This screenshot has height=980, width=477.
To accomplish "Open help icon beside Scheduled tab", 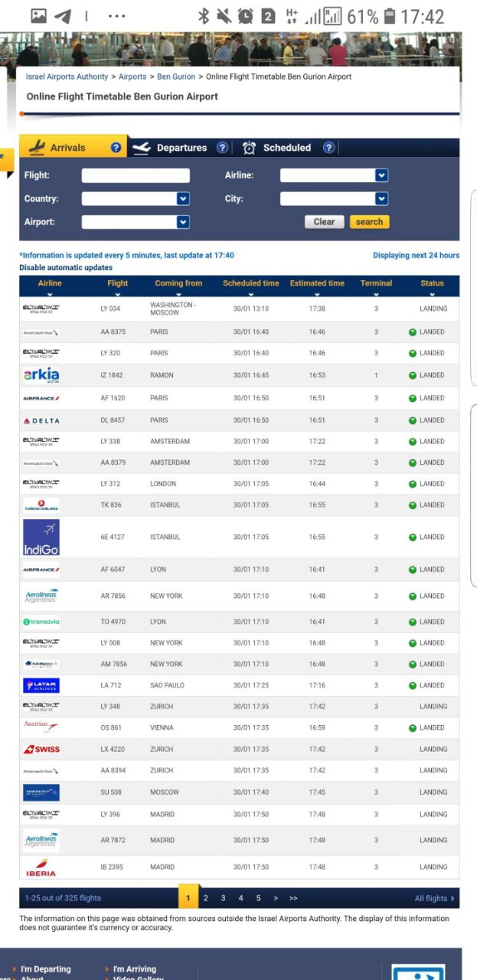I will (328, 148).
